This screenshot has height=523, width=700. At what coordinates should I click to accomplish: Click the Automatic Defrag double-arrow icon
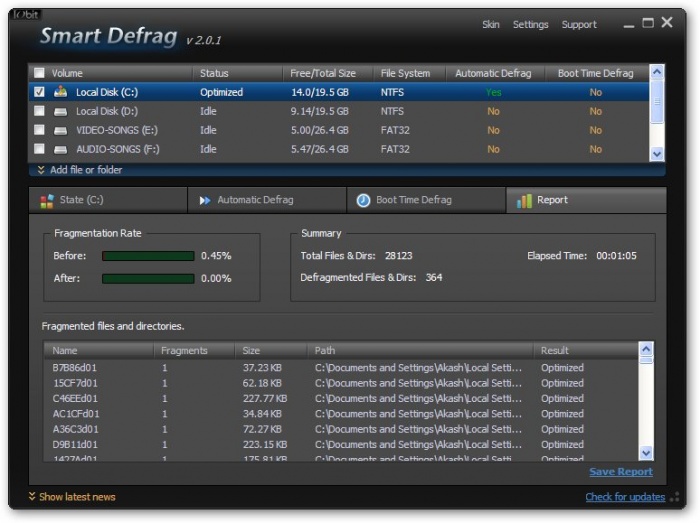(x=205, y=200)
